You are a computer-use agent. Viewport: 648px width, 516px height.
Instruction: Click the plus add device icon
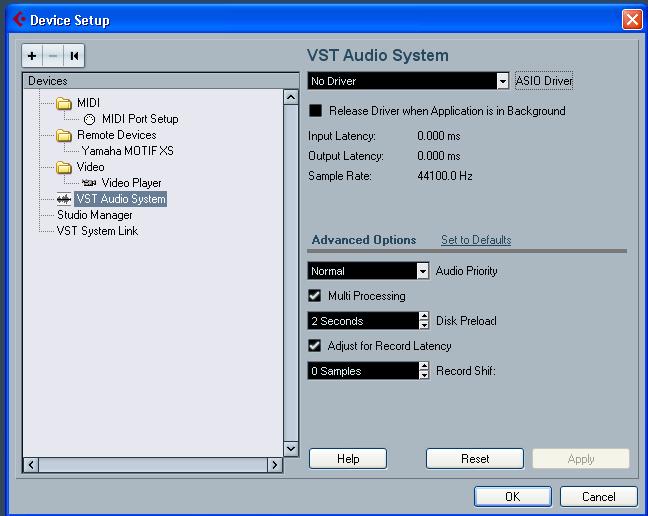click(x=32, y=56)
